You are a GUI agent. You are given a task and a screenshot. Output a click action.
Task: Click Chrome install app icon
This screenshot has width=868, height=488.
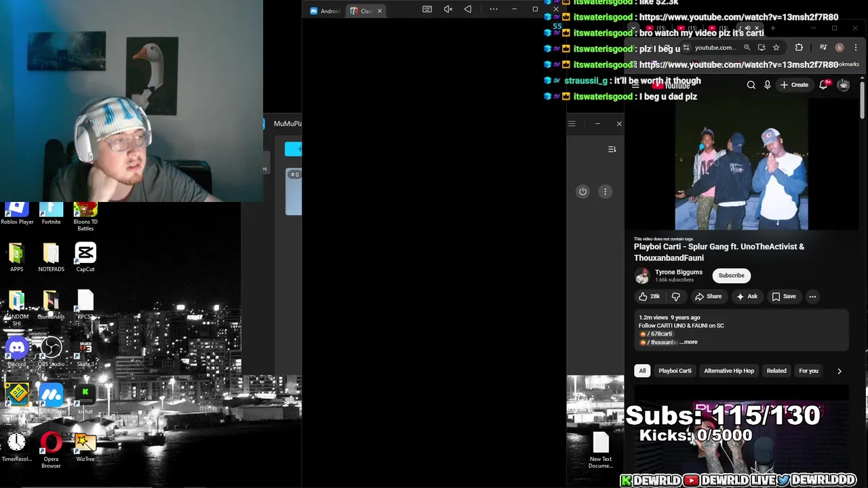coord(762,47)
